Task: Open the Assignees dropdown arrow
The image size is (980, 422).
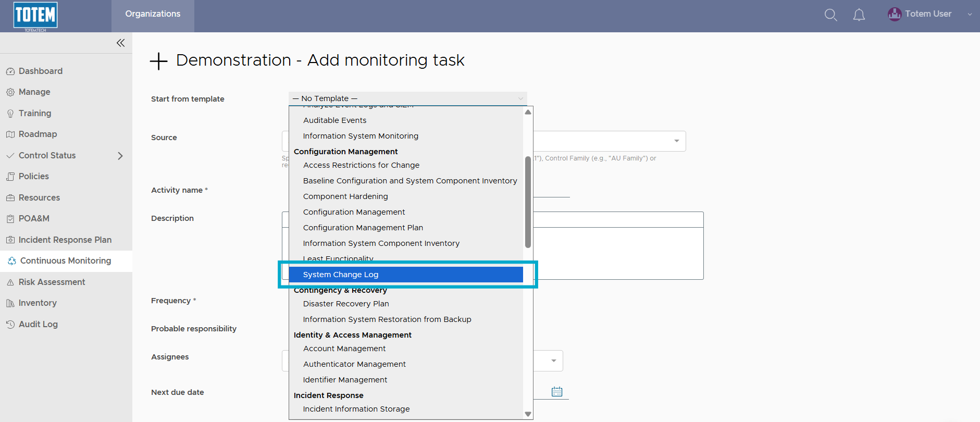Action: (553, 361)
